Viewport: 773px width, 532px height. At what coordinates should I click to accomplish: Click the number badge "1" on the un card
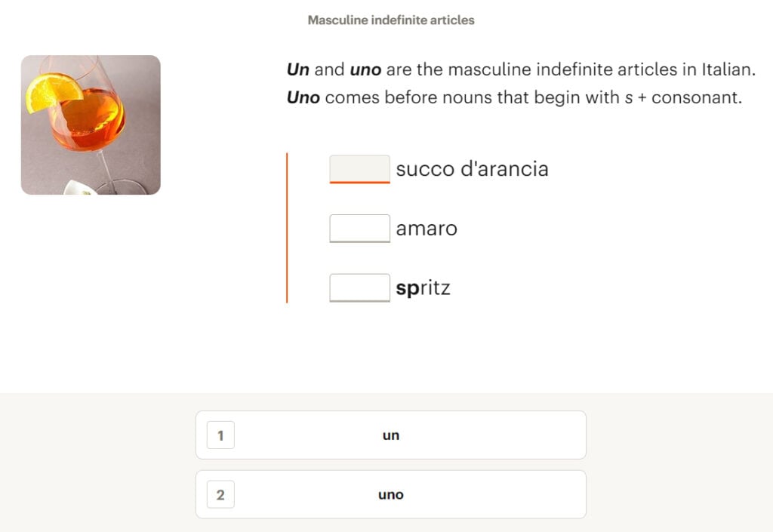[219, 435]
